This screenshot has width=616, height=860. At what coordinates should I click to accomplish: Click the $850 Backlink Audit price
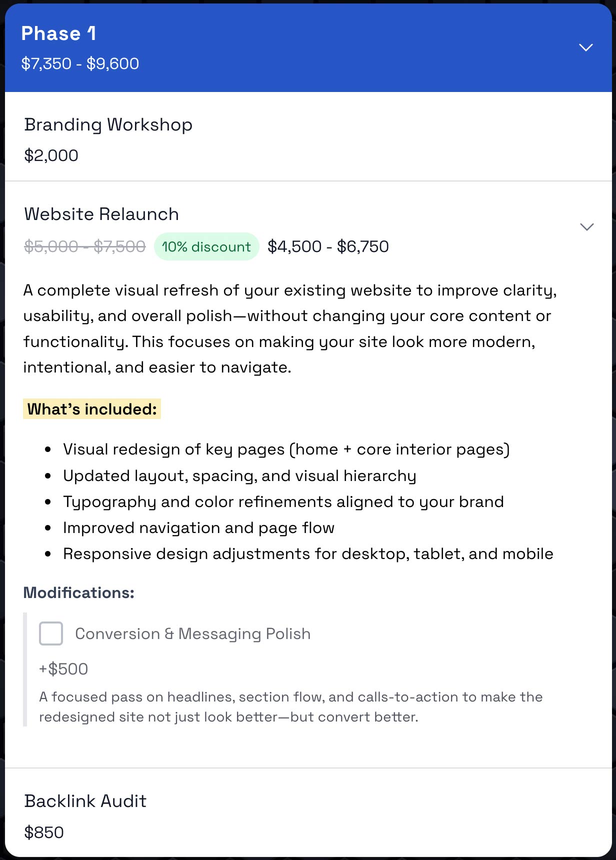[x=43, y=832]
